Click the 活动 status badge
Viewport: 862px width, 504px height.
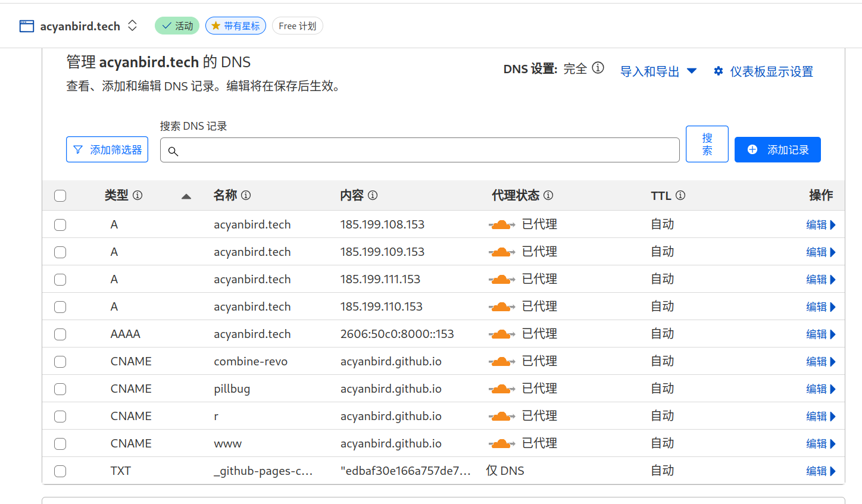(177, 26)
